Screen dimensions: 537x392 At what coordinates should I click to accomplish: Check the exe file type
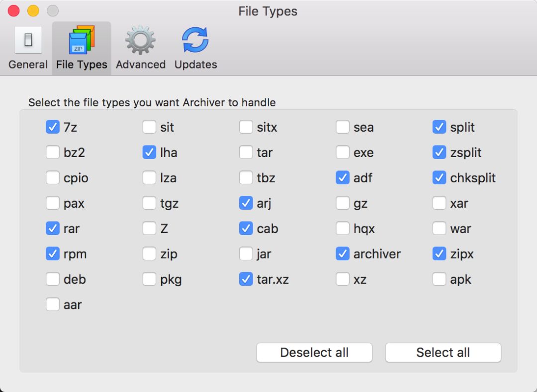pos(343,152)
